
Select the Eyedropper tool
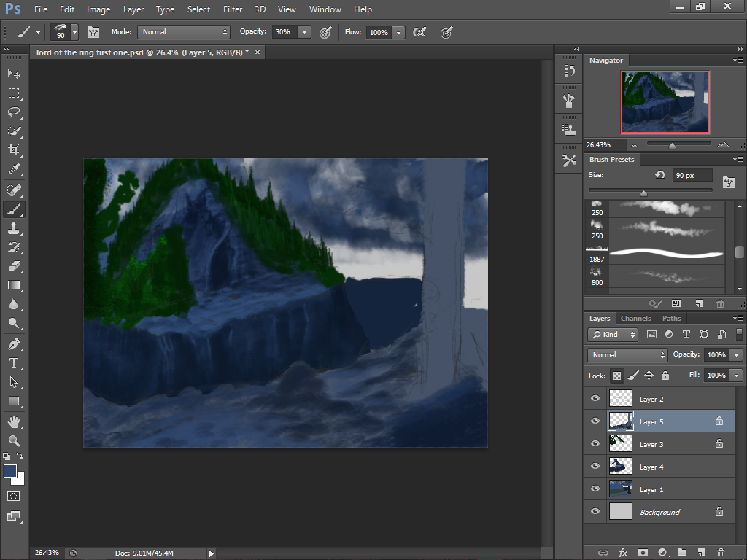pyautogui.click(x=14, y=169)
